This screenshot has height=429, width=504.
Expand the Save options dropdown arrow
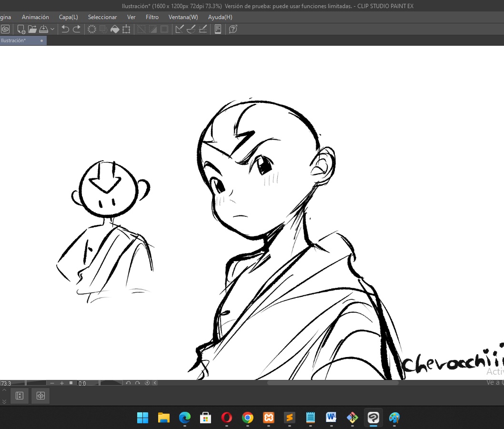(52, 29)
